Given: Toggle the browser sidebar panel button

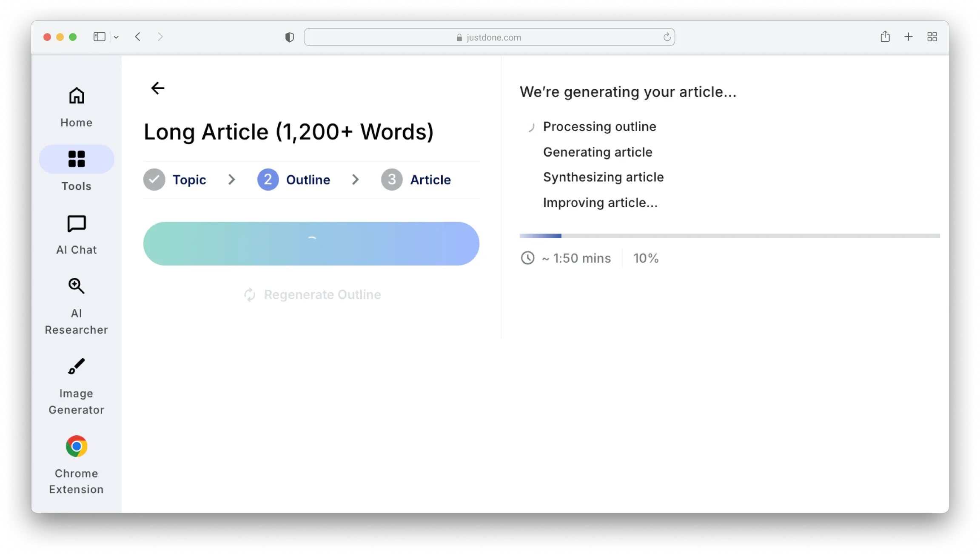Looking at the screenshot, I should point(99,37).
